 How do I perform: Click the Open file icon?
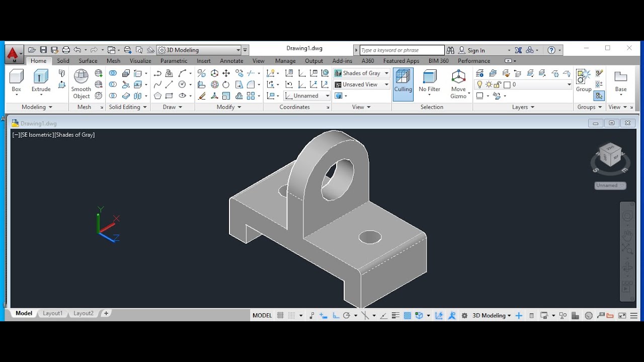pos(32,50)
